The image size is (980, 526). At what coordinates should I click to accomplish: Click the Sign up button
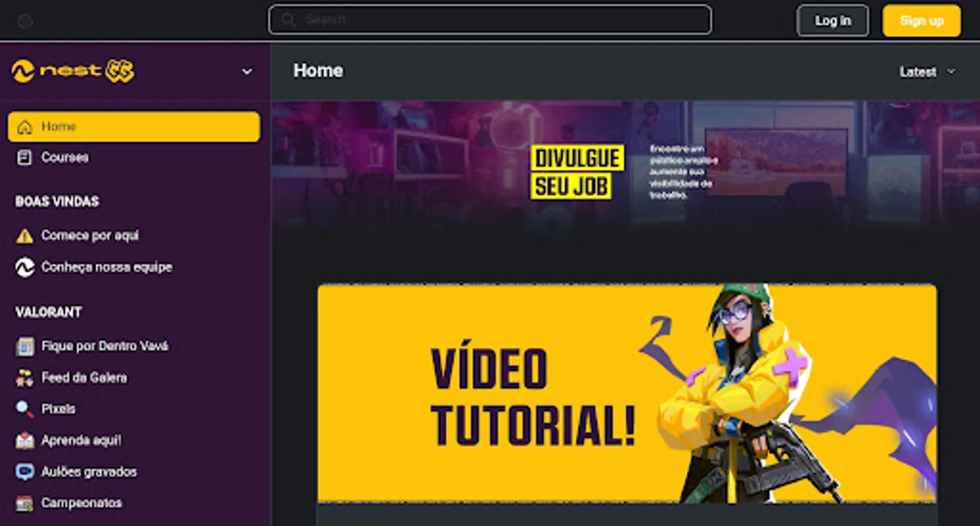click(x=922, y=21)
